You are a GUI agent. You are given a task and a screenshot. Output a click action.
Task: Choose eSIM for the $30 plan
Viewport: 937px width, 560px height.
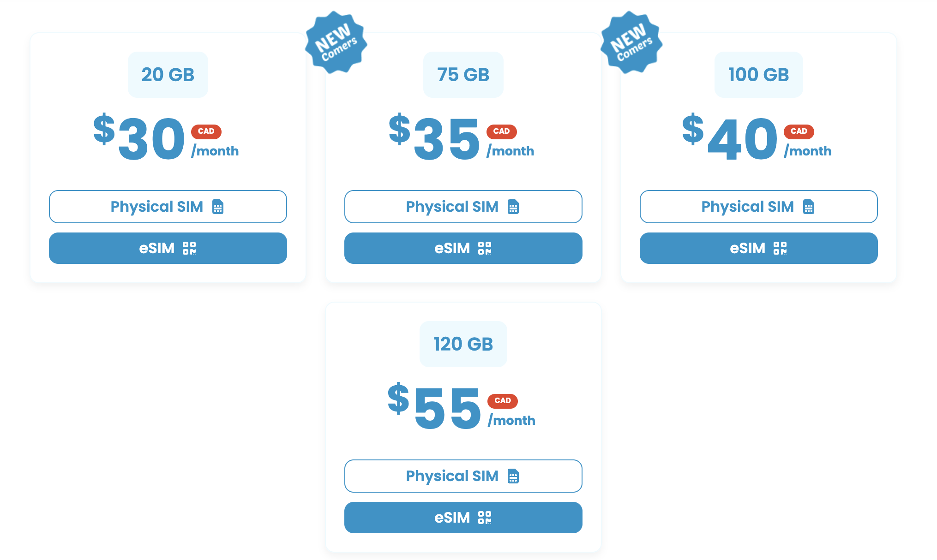[168, 248]
